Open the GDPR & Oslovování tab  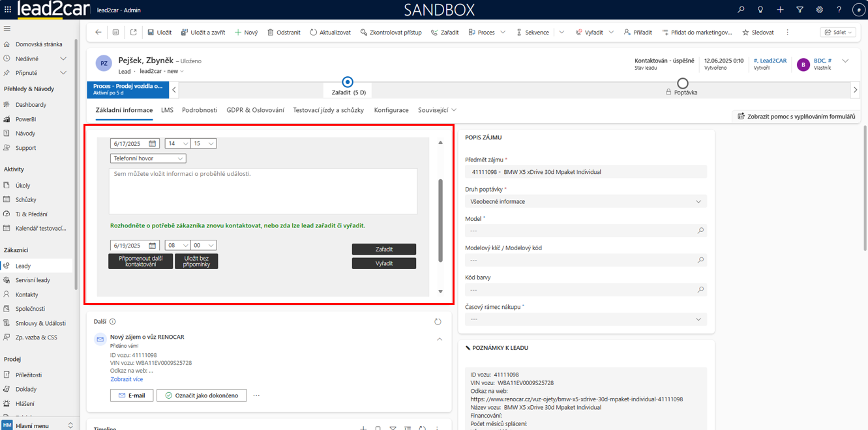click(255, 110)
